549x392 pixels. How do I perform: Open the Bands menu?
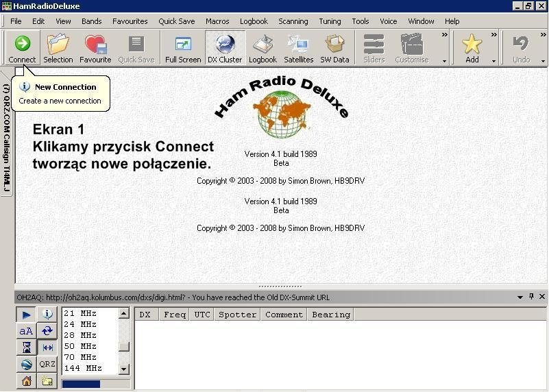pyautogui.click(x=91, y=21)
